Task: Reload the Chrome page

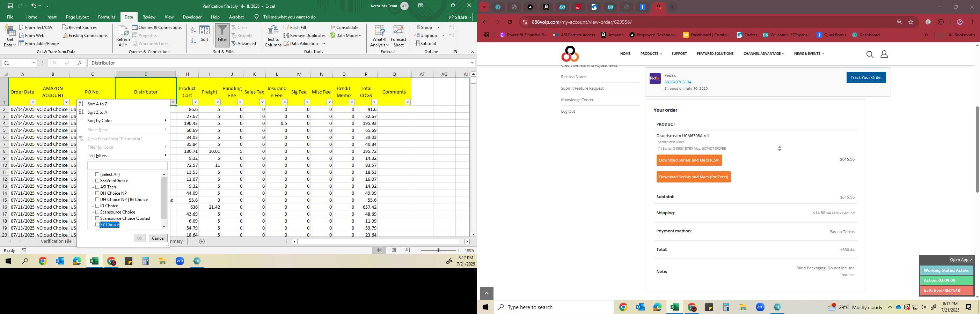Action: tap(510, 22)
